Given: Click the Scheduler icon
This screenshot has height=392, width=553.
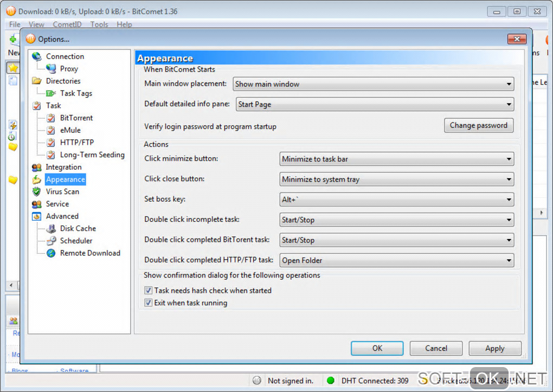Looking at the screenshot, I should tap(51, 241).
